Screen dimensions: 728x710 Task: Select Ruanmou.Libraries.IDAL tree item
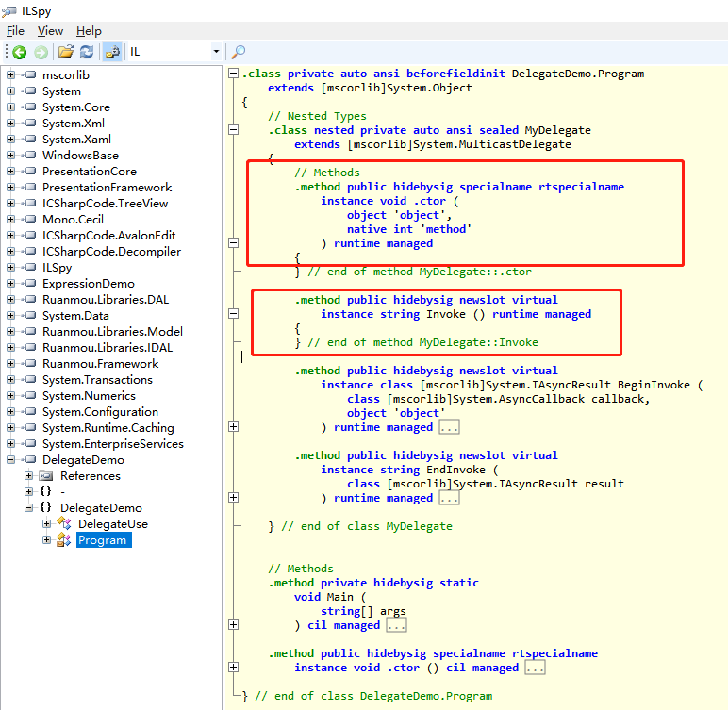pos(108,347)
